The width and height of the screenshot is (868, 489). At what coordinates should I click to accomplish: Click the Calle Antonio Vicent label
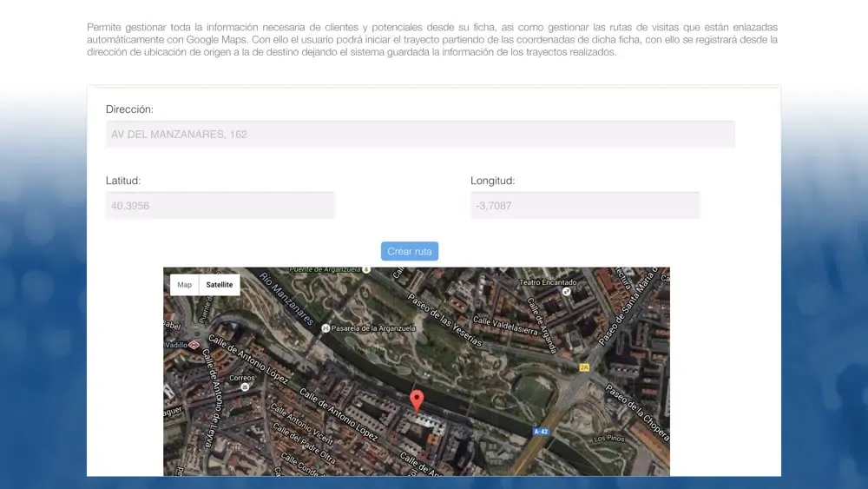click(302, 424)
